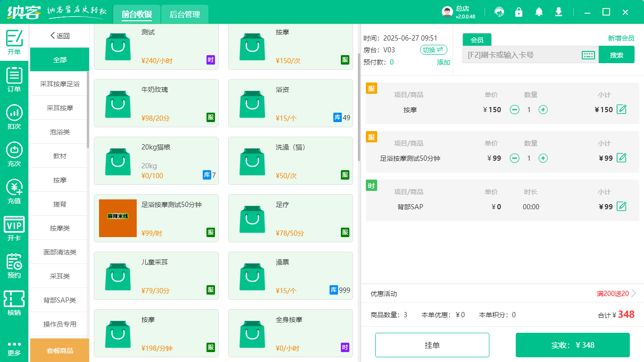Open the 核销 ticket verification sidebar icon
644x362 pixels.
(14, 303)
